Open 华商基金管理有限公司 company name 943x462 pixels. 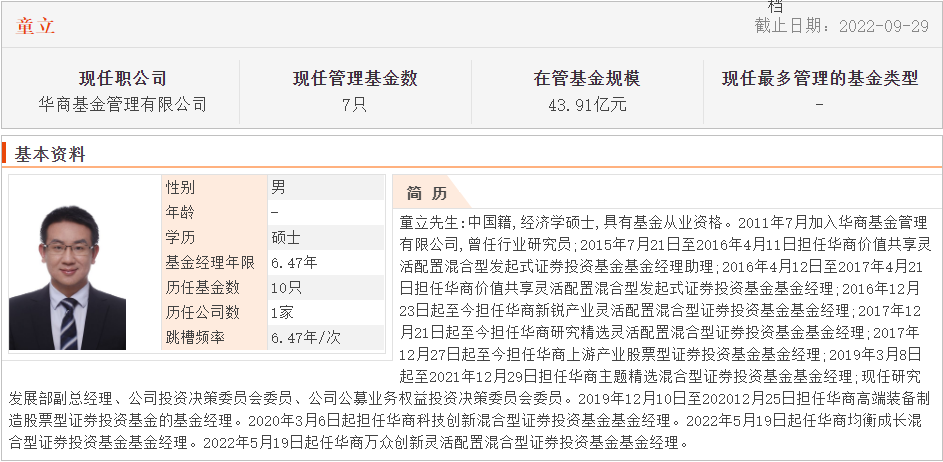pyautogui.click(x=122, y=105)
